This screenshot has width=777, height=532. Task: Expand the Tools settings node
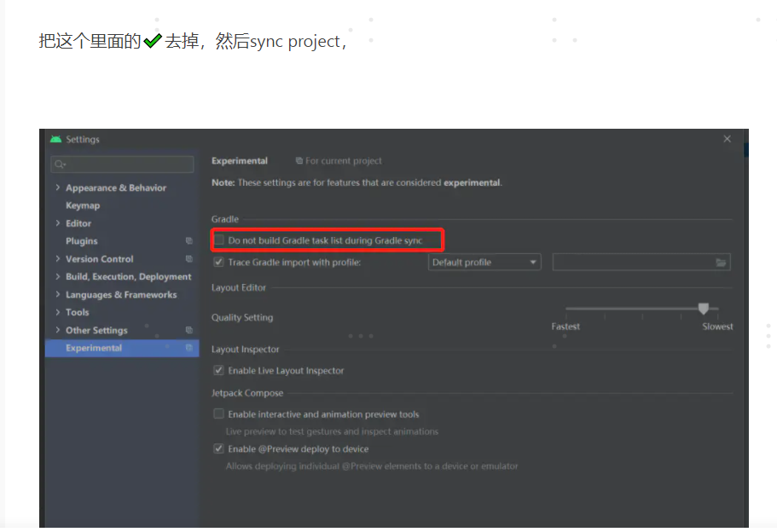tap(57, 312)
